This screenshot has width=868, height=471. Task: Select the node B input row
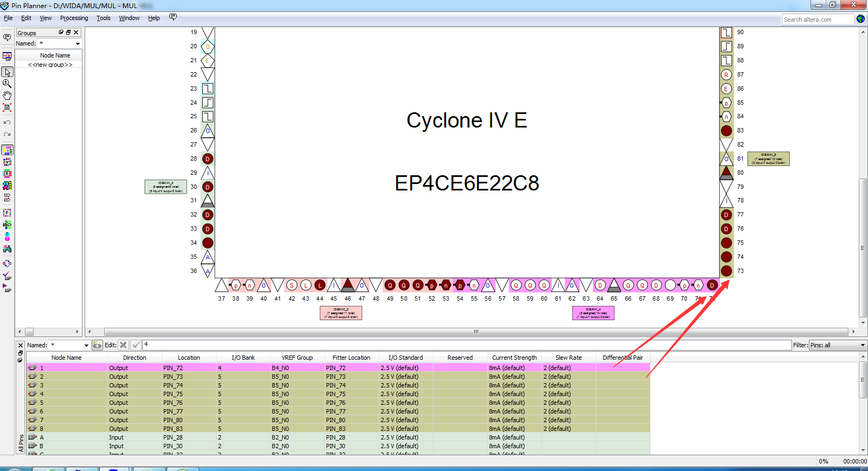[338, 446]
